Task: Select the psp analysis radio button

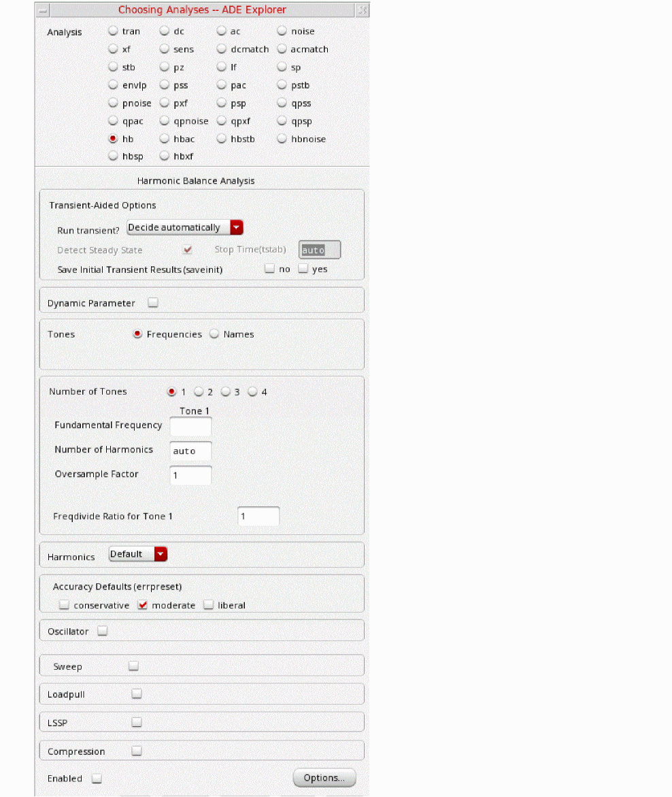Action: click(x=222, y=103)
